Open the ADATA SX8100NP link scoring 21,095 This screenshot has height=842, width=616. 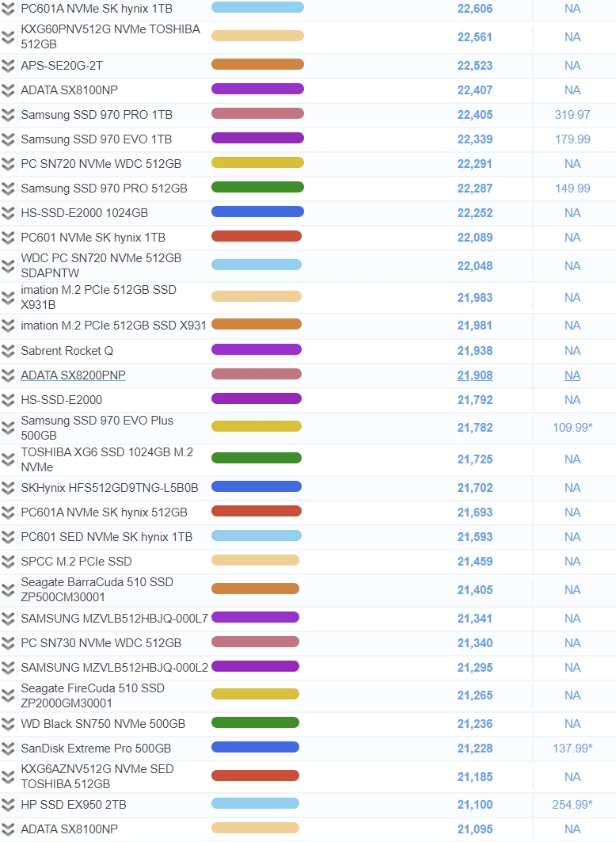coord(69,829)
